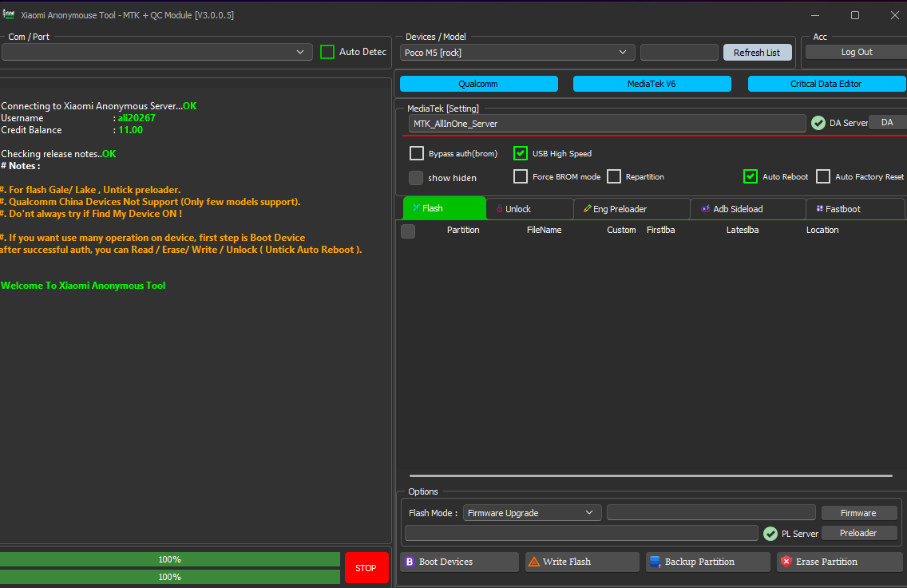Toggle the show hiden checkbox
This screenshot has height=588, width=907.
[416, 178]
